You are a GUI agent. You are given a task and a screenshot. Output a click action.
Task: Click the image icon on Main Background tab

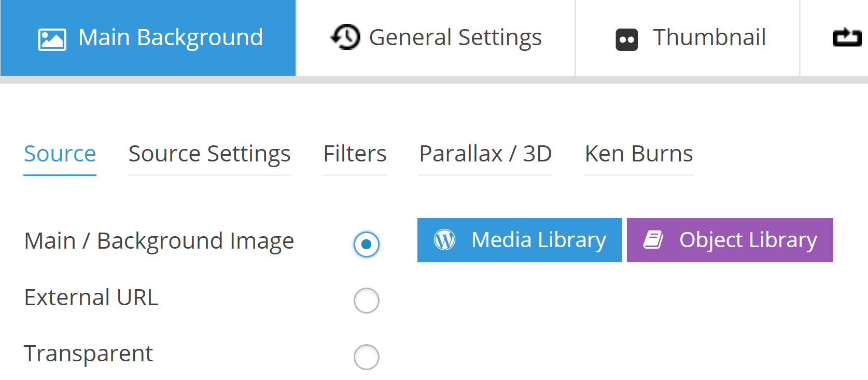pyautogui.click(x=52, y=39)
